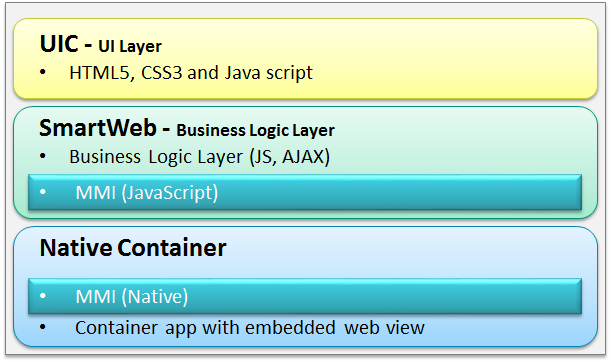Select the blue Native Container layer box
This screenshot has width=611, height=362.
(306, 287)
